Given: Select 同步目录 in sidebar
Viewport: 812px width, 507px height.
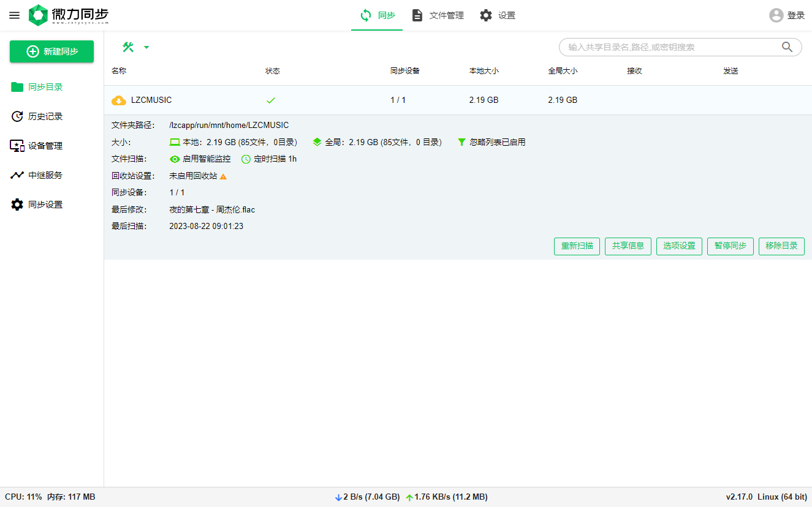Looking at the screenshot, I should point(51,87).
